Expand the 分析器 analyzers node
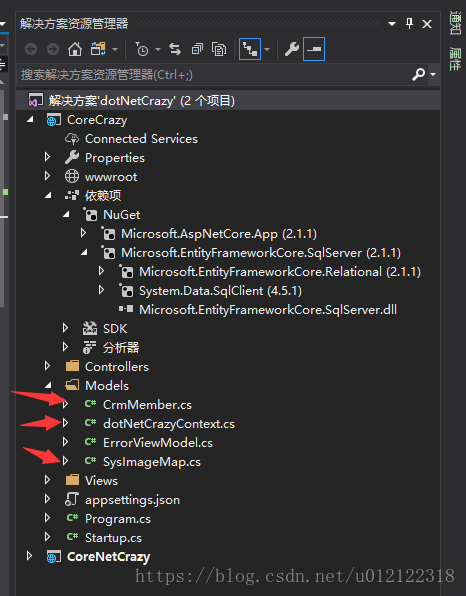The height and width of the screenshot is (596, 466). pos(65,347)
